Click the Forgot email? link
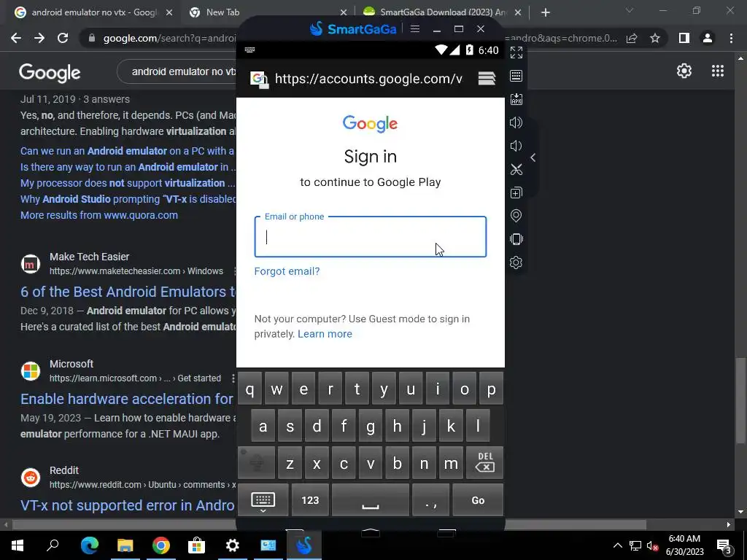 click(x=287, y=271)
